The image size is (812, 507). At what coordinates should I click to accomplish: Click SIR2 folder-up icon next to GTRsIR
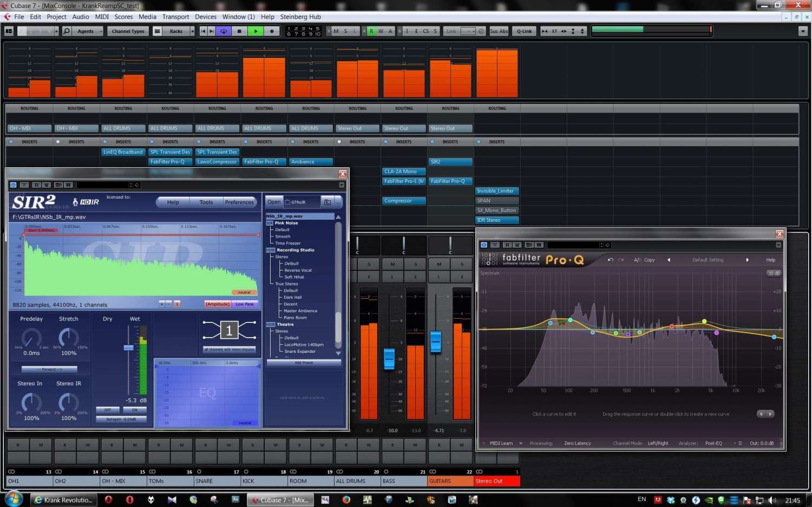point(327,202)
